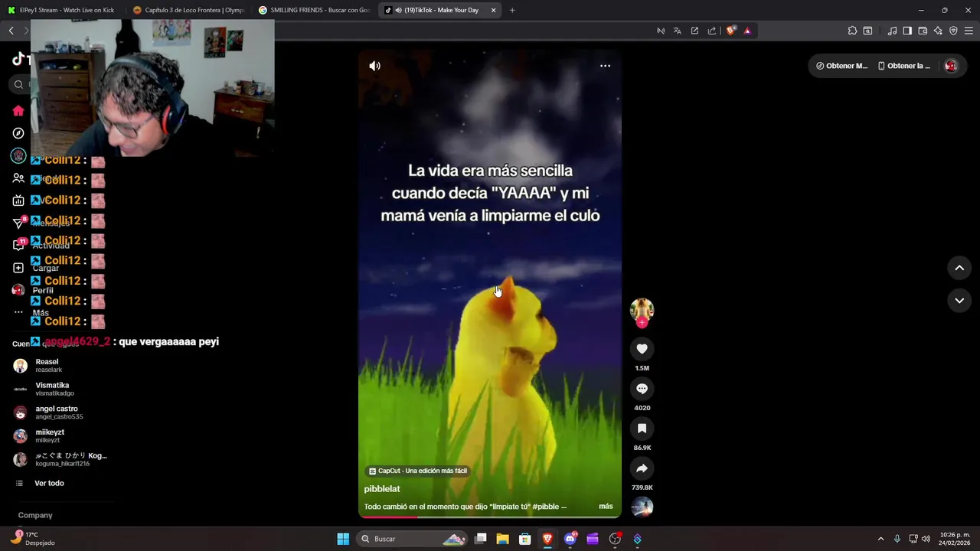The image size is (980, 551).
Task: Open angel castro suggested account
Action: 61,412
